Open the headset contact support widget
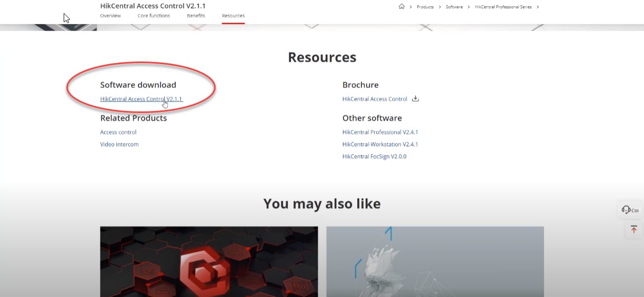 pos(630,210)
